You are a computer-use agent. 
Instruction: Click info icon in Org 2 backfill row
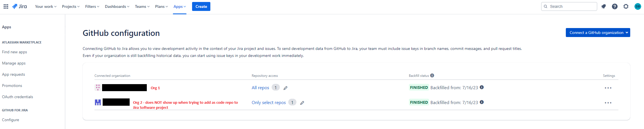(x=482, y=102)
